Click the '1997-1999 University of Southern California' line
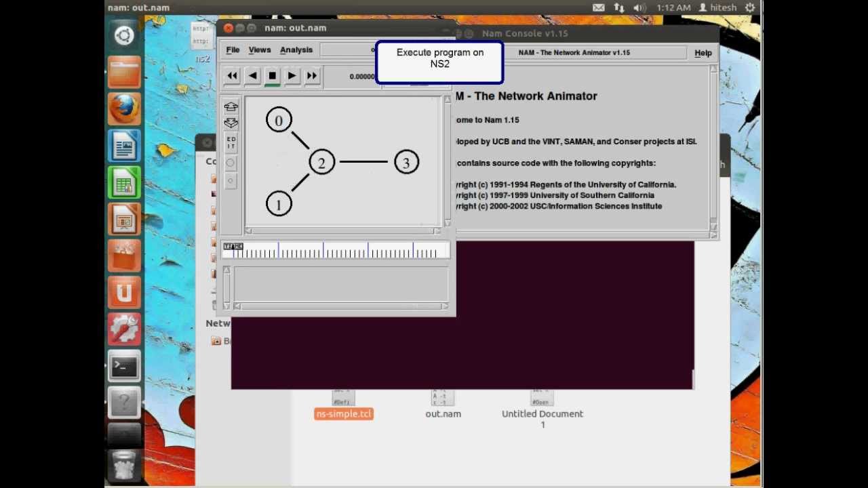Screen dimensions: 868x488 click(554, 195)
